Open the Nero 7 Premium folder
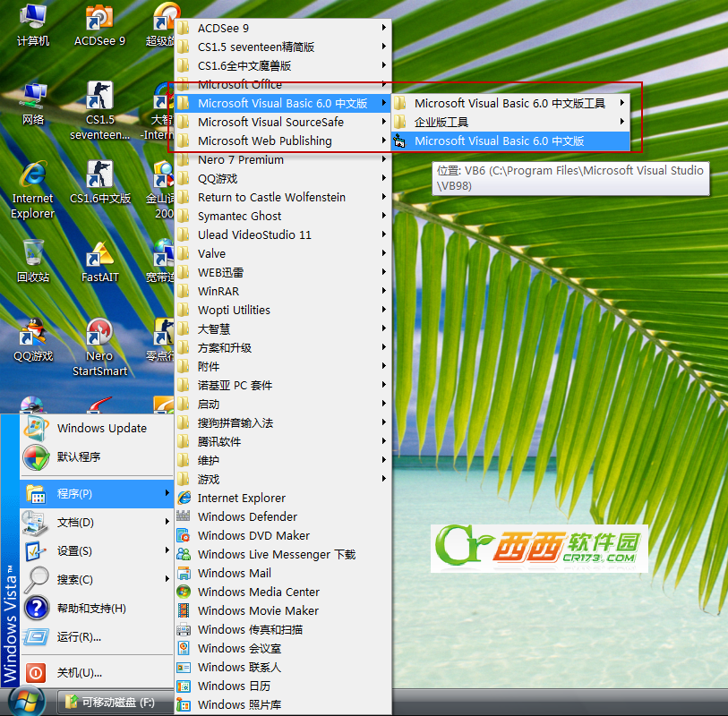Viewport: 728px width, 716px height. (283, 159)
